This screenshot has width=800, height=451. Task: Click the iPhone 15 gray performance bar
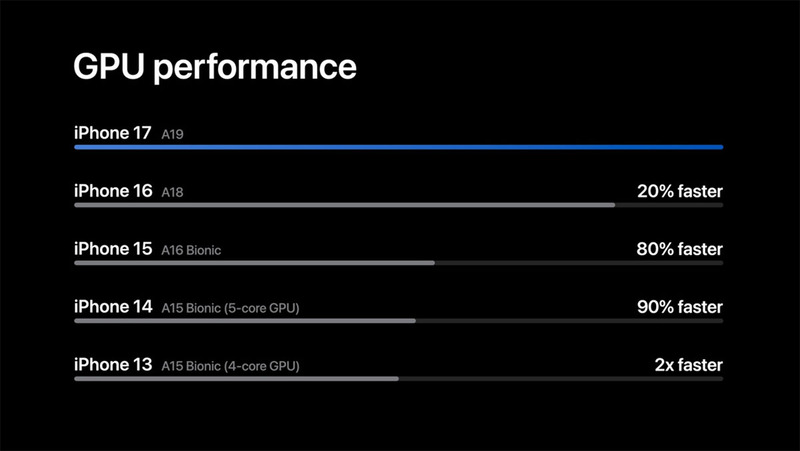[x=254, y=263]
